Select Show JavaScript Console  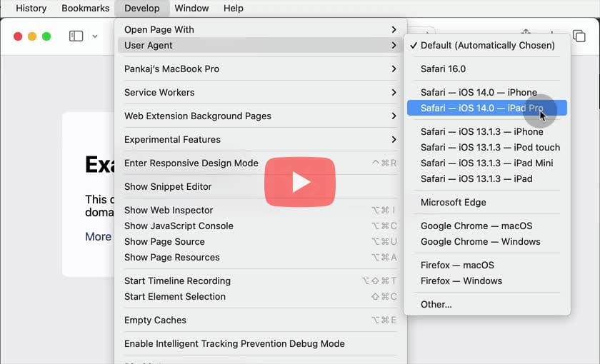[260, 226]
